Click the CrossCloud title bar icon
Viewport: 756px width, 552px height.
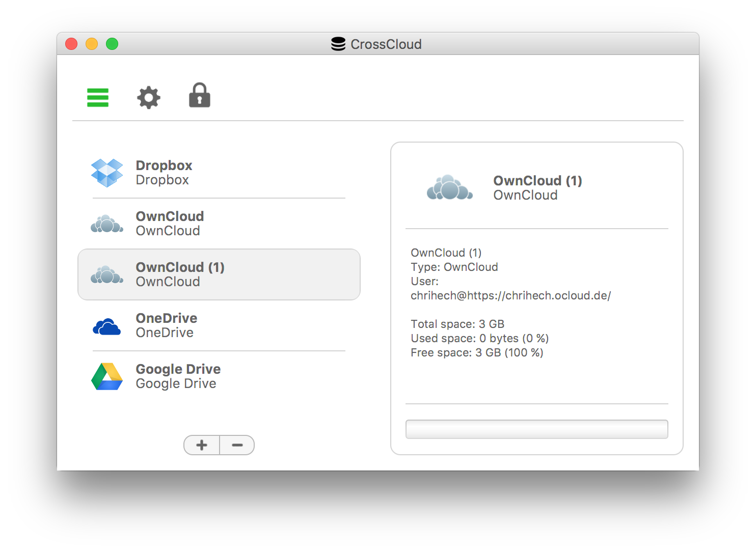[x=338, y=44]
